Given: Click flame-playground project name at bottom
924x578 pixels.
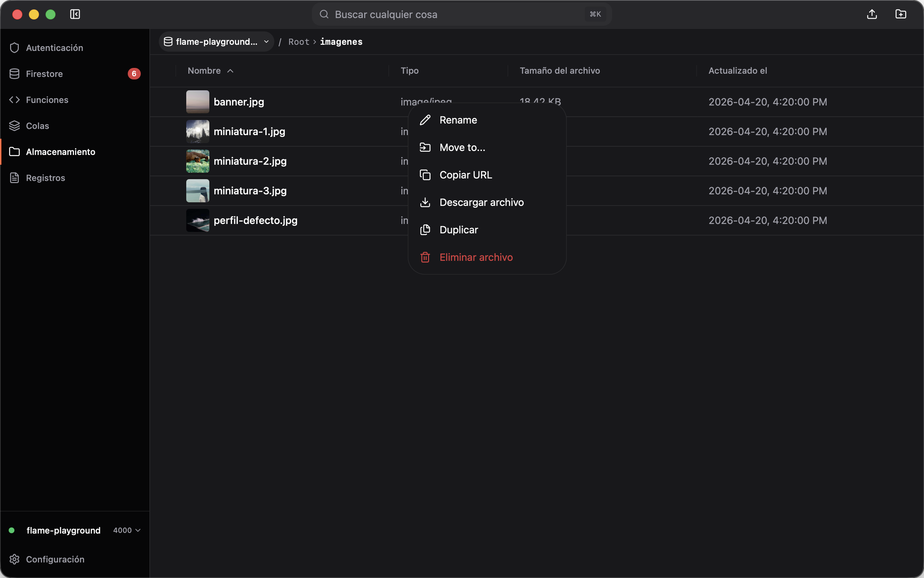Looking at the screenshot, I should pyautogui.click(x=64, y=530).
